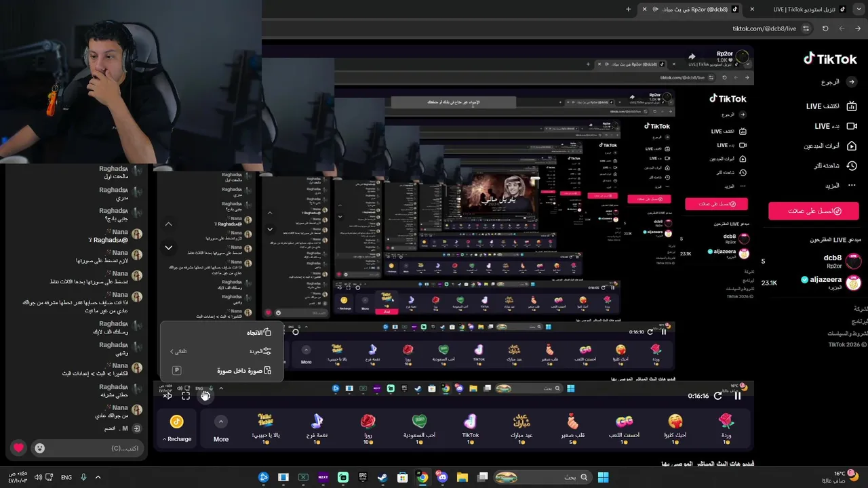This screenshot has height=488, width=868.
Task: Click the heart like button in chat
Action: click(18, 448)
